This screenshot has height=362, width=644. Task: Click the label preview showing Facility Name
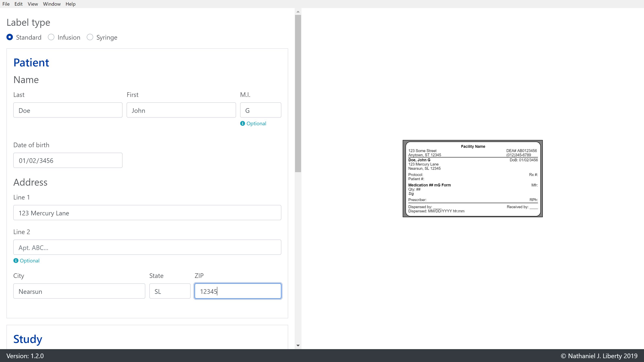473,178
